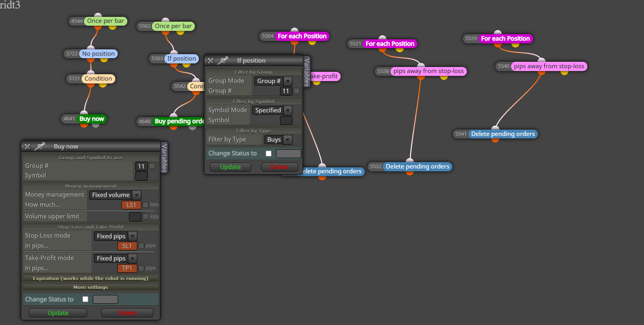Click orange output port of Buy now 4641
The width and height of the screenshot is (644, 325).
[x=84, y=125]
